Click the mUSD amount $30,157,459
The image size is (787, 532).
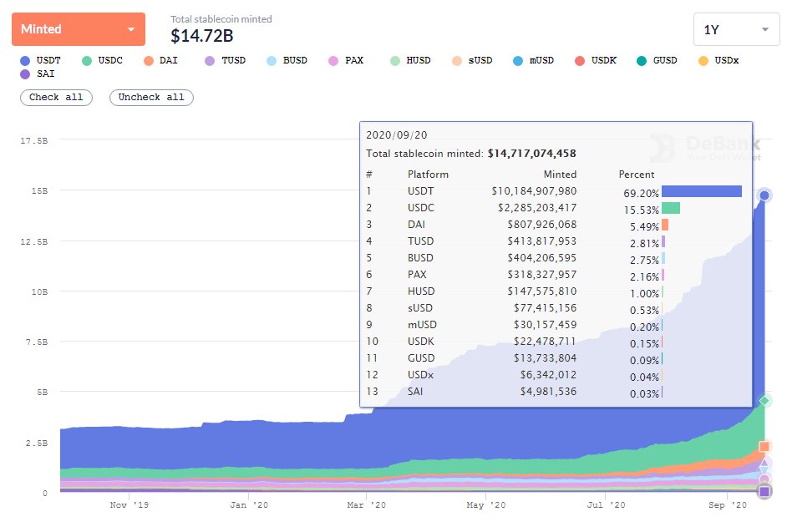point(545,325)
